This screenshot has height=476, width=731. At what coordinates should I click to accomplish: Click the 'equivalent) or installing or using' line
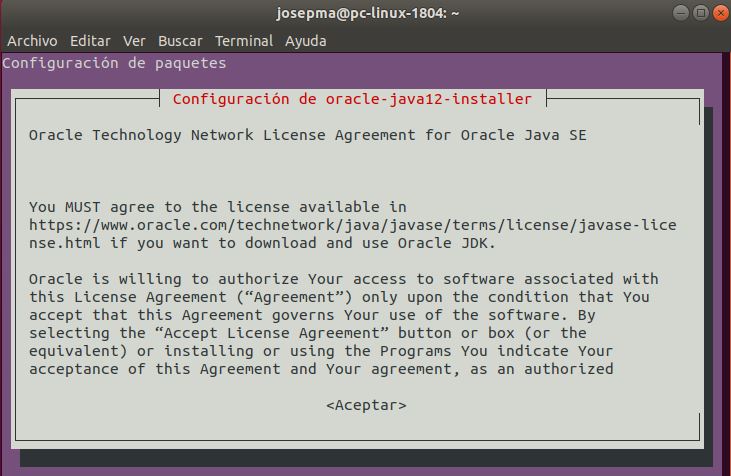click(321, 351)
